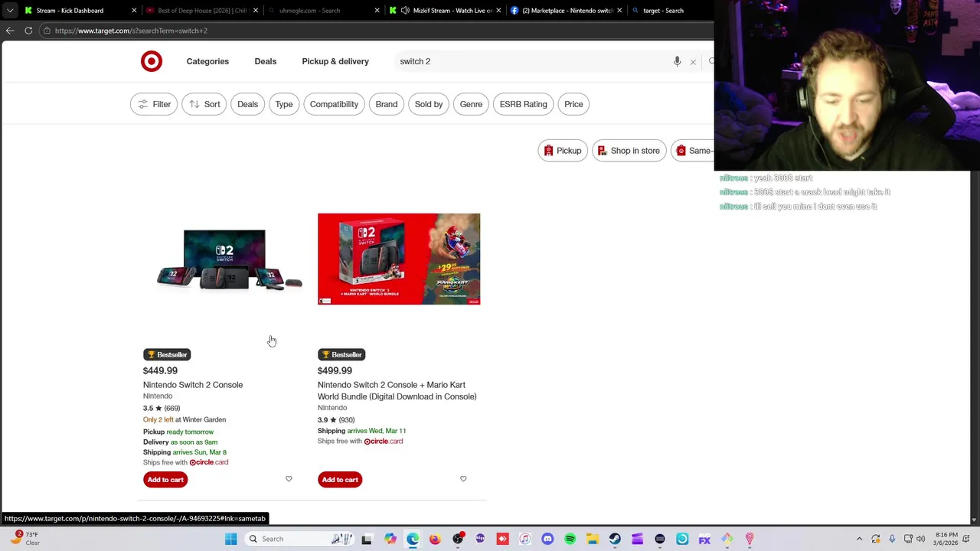Open Windows Start menu
The height and width of the screenshot is (551, 980).
(x=230, y=539)
